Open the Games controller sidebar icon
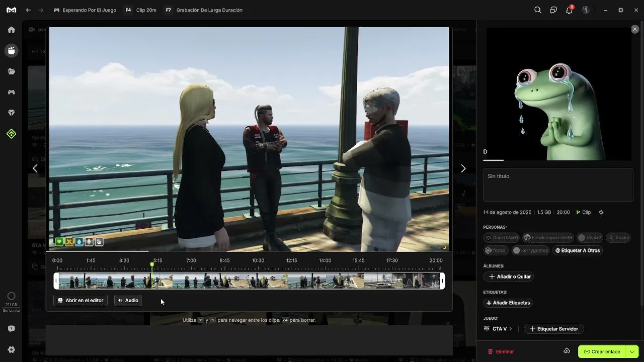 12,93
